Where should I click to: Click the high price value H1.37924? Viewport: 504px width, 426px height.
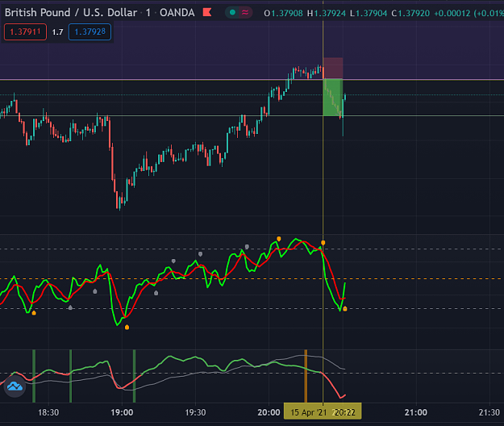pos(327,13)
